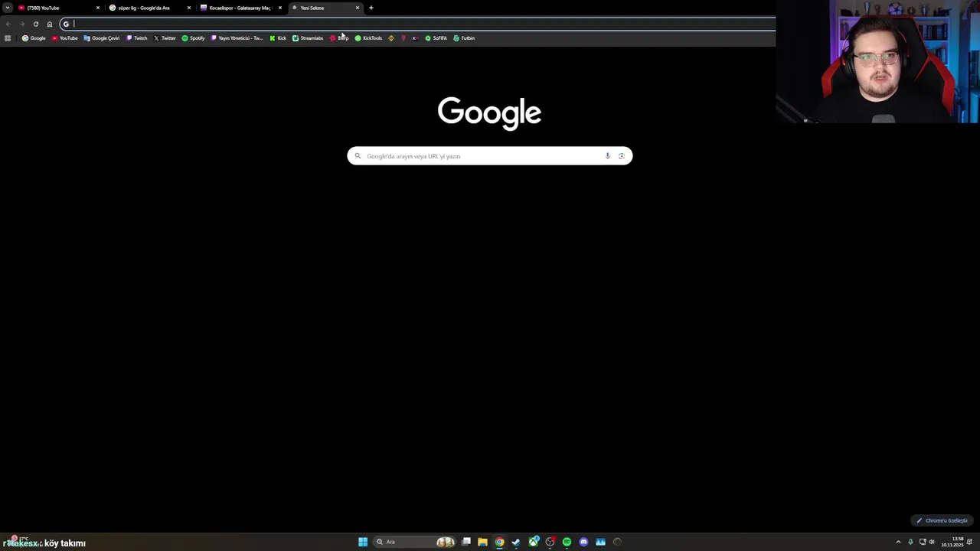Viewport: 980px width, 551px height.
Task: Open network settings tray icon
Action: pyautogui.click(x=923, y=542)
